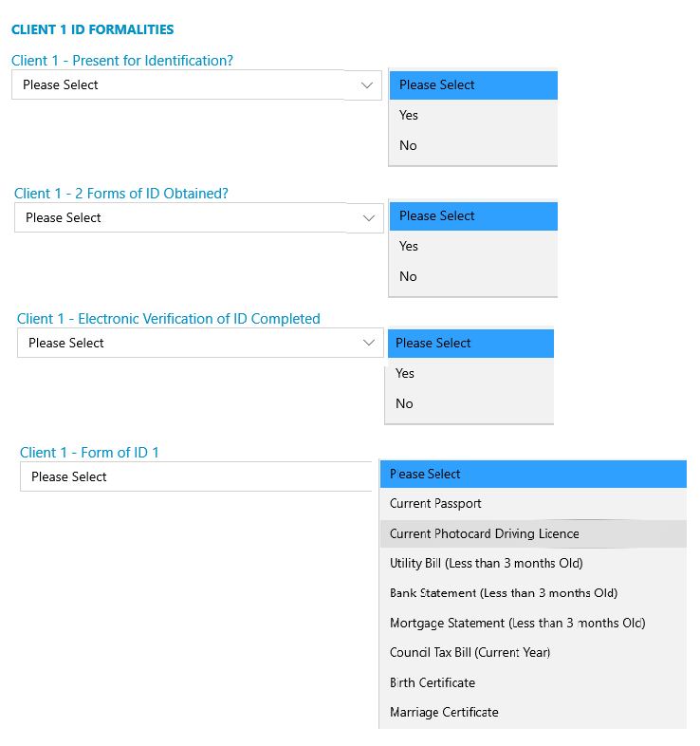The height and width of the screenshot is (746, 700).
Task: Select Current Photocard Driving Licence option
Action: [533, 533]
